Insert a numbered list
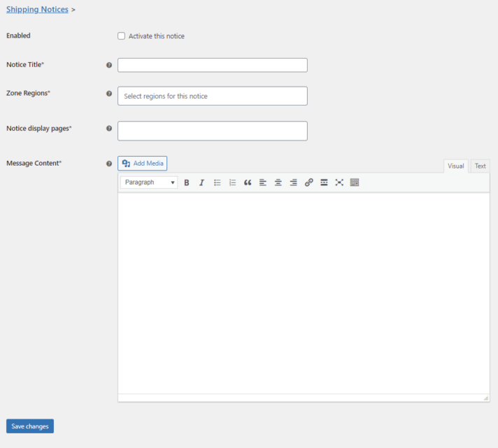Viewport: 498px width, 448px height. click(x=232, y=182)
